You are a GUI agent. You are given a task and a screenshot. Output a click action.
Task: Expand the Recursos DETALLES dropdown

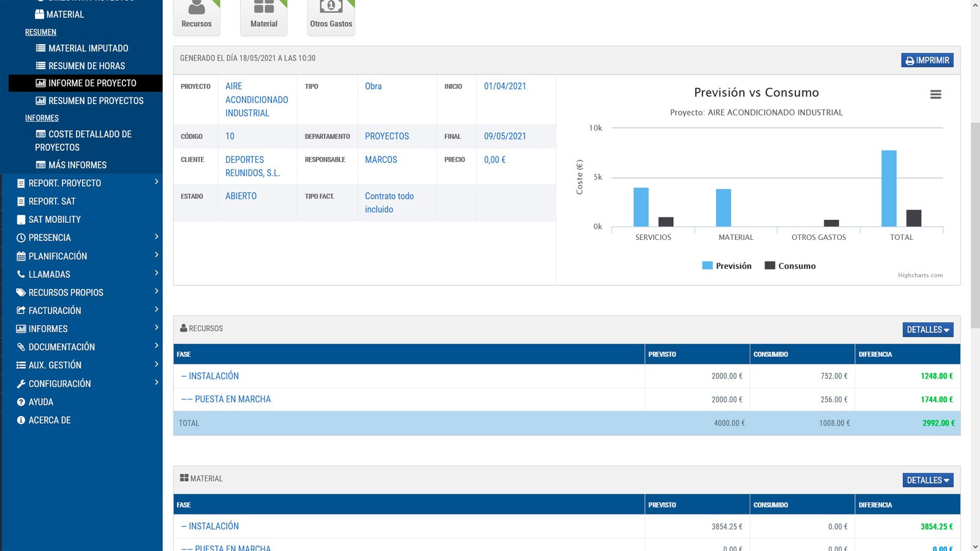927,329
